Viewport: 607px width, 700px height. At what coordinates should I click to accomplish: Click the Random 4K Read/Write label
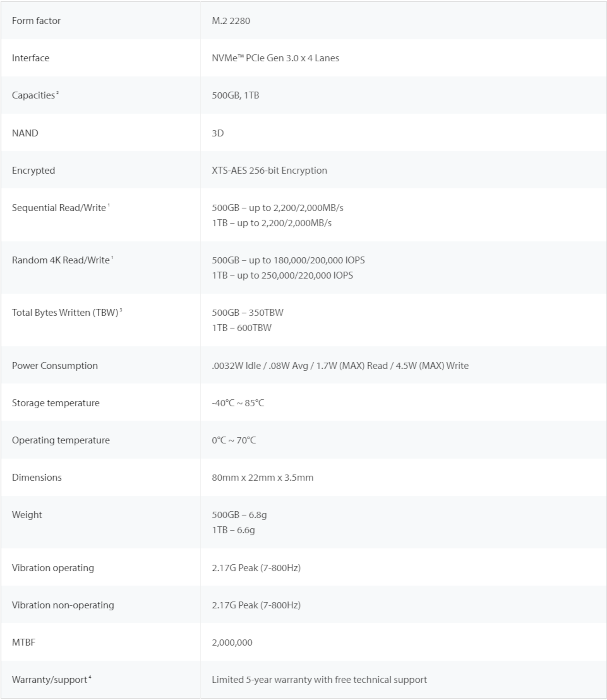[62, 260]
